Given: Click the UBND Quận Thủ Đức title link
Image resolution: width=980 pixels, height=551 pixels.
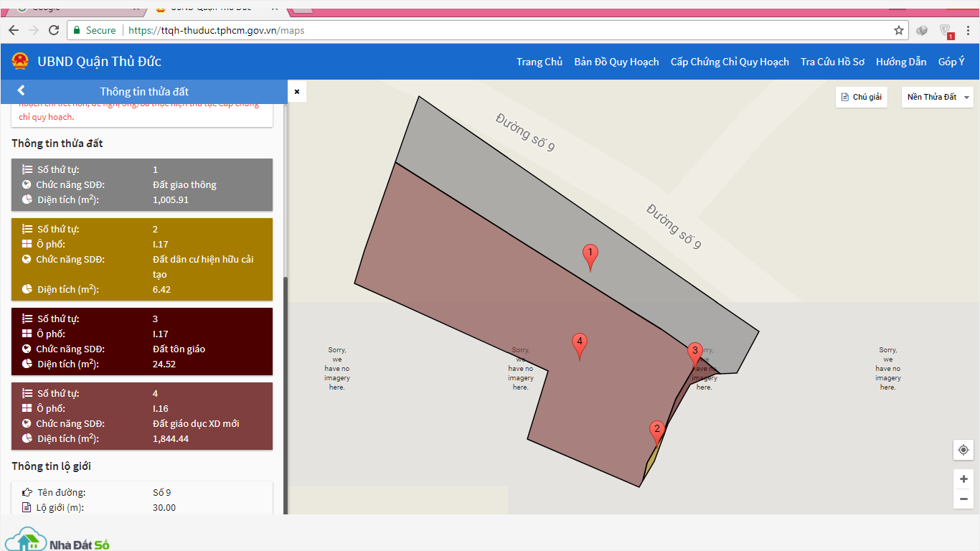Looking at the screenshot, I should point(99,62).
